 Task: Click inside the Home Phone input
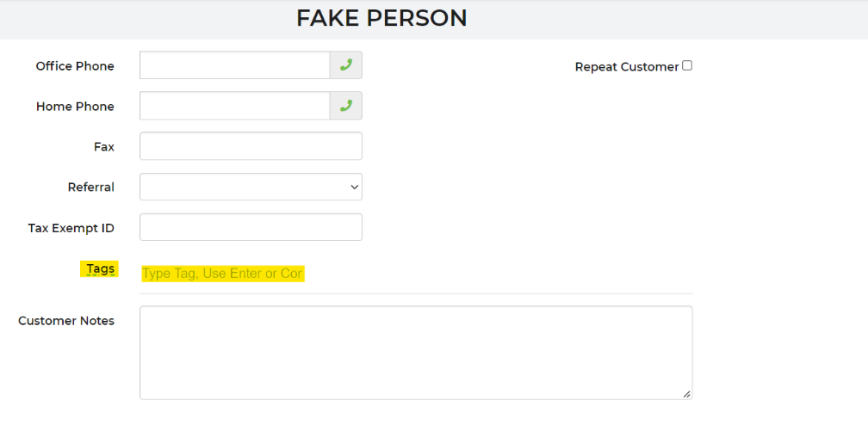[235, 106]
